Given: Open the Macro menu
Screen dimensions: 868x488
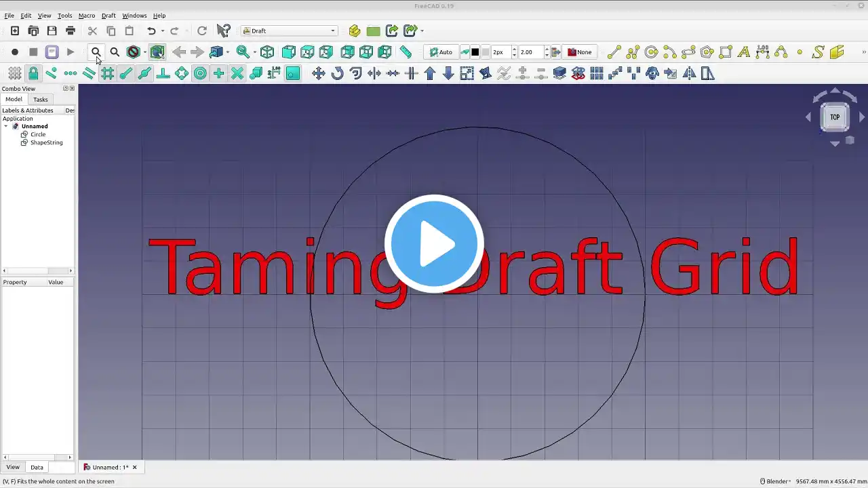Looking at the screenshot, I should coord(87,16).
